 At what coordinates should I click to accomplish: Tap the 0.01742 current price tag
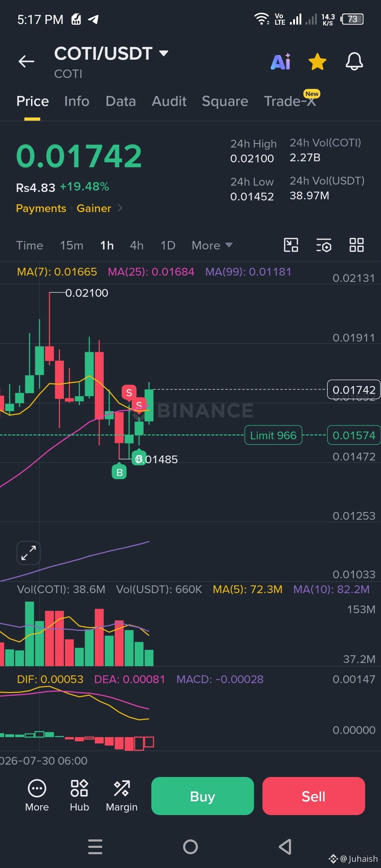354,390
